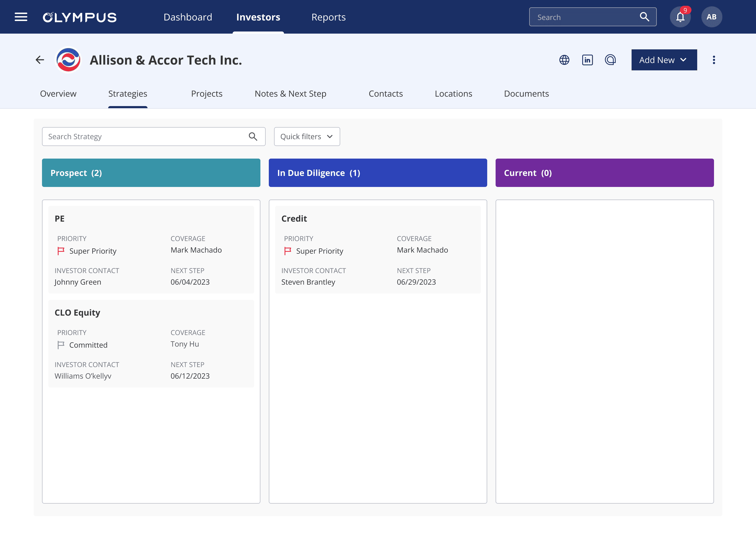Switch to the Projects tab

[x=206, y=93]
